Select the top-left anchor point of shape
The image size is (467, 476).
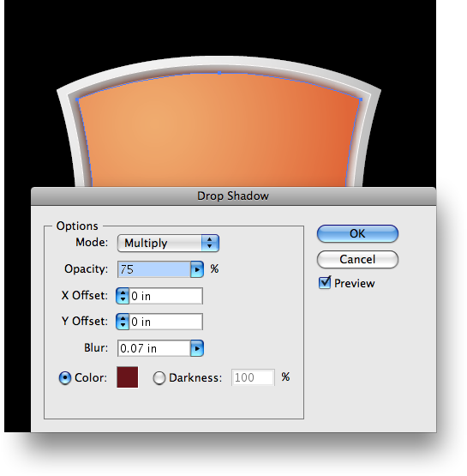(77, 99)
